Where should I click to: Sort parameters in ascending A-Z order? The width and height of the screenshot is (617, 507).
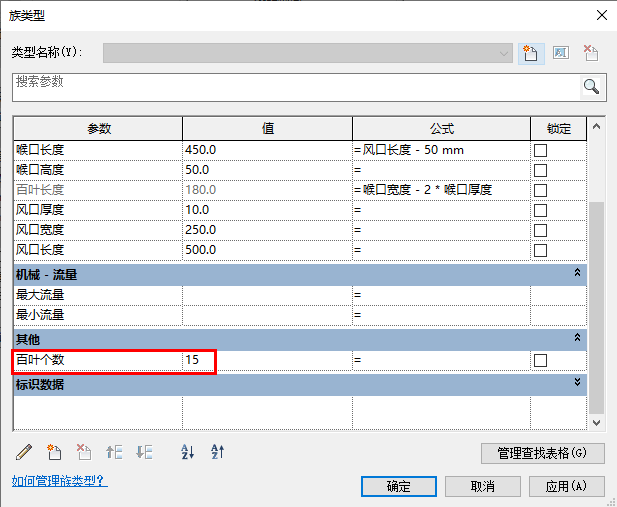187,452
